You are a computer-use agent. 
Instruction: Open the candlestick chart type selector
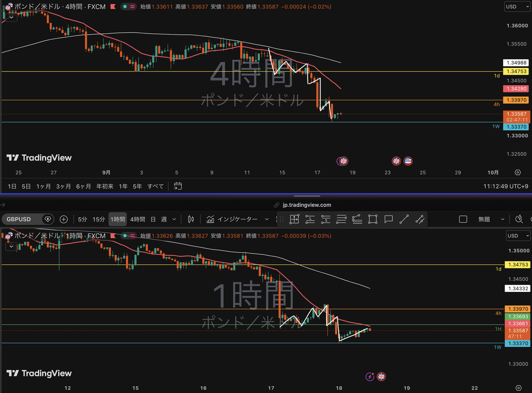[191, 220]
